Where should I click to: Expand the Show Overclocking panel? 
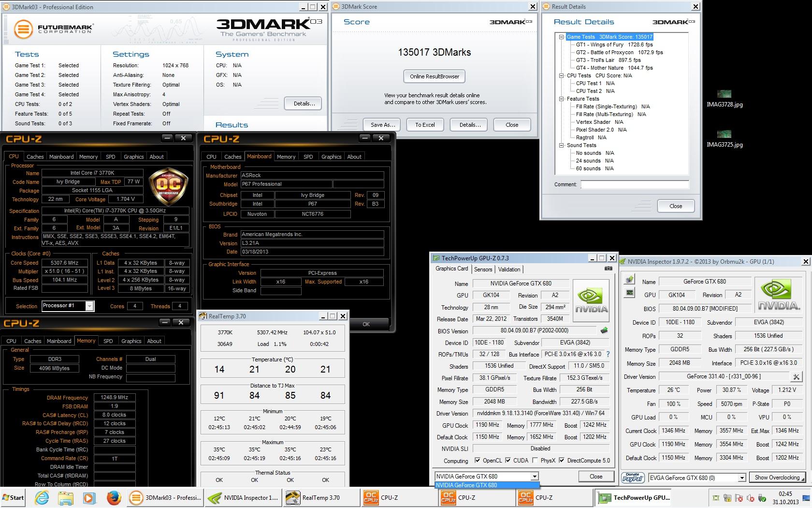point(777,478)
